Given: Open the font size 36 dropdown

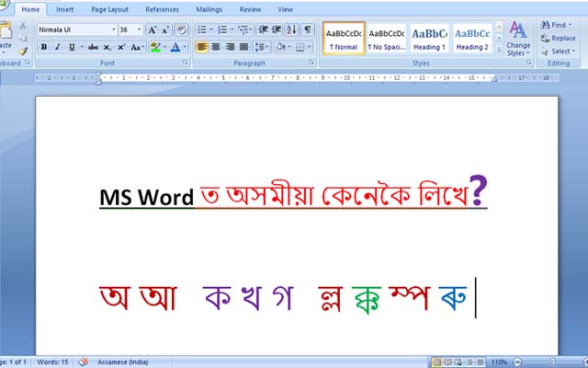Looking at the screenshot, I should point(139,29).
